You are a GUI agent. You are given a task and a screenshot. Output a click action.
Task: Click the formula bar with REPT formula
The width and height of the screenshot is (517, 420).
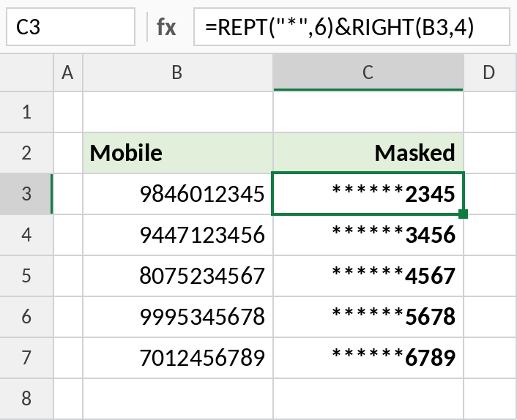coord(352,26)
